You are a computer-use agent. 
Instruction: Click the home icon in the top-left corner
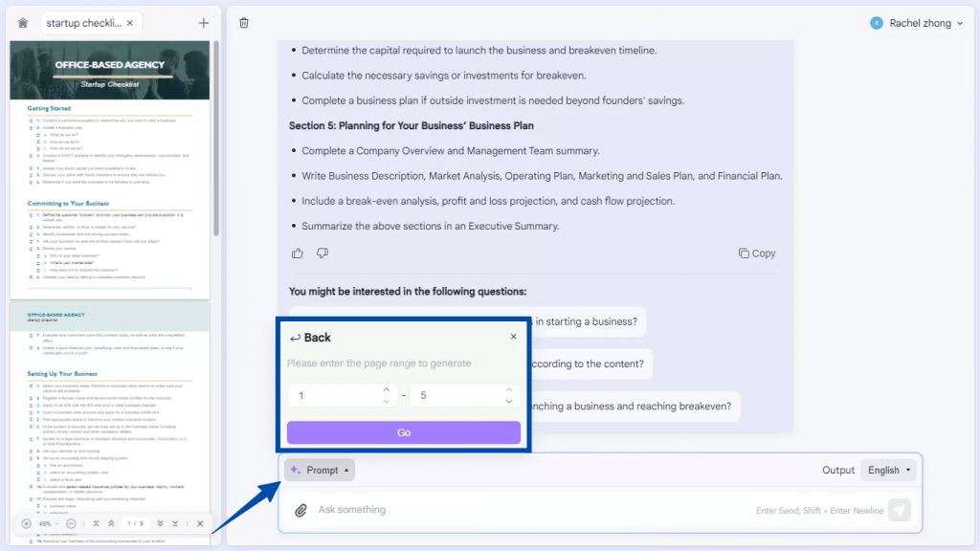[x=22, y=21]
